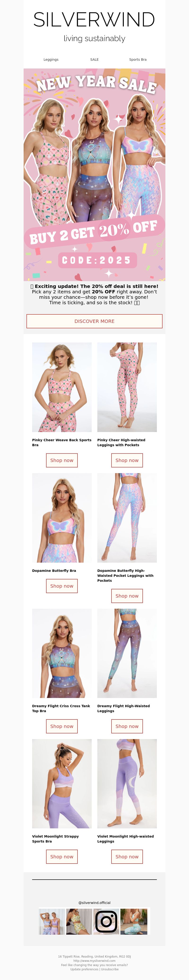Shop now for Dopamine Butterfly Bra
This screenshot has width=189, height=980.
coord(62,586)
